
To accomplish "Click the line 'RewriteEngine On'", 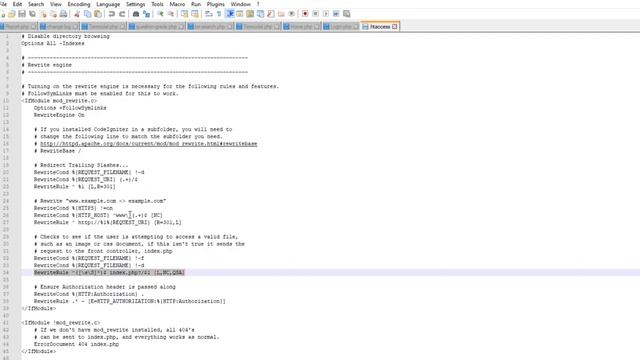I will (x=59, y=115).
